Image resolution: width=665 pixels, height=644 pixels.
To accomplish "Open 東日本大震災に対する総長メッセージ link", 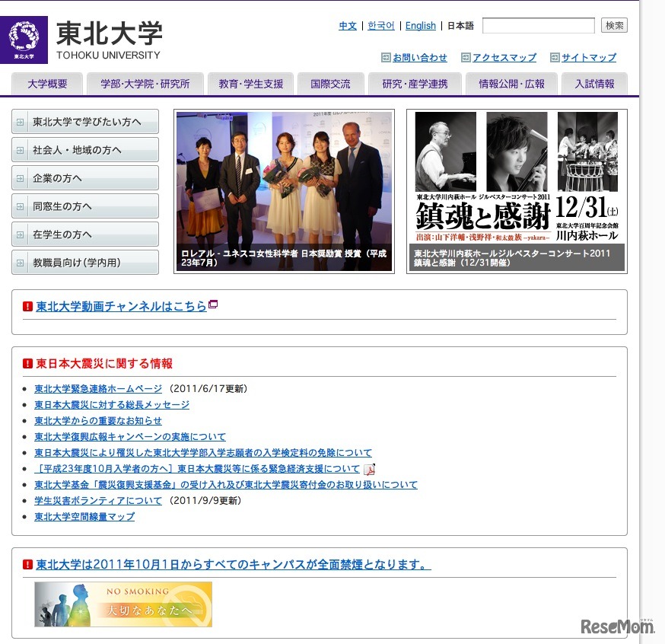I will coord(112,405).
